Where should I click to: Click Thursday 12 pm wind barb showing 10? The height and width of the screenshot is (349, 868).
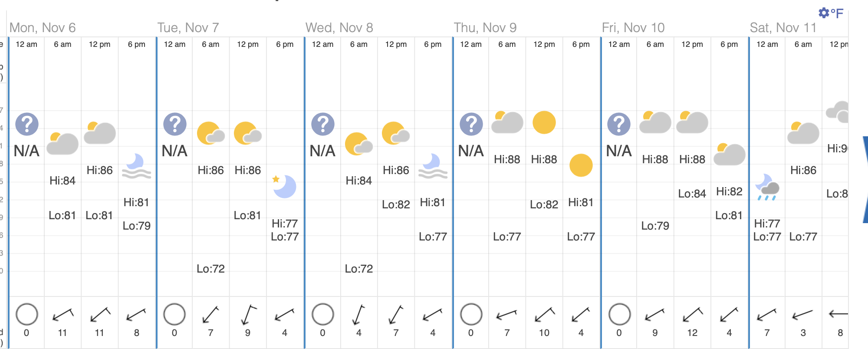pyautogui.click(x=544, y=314)
